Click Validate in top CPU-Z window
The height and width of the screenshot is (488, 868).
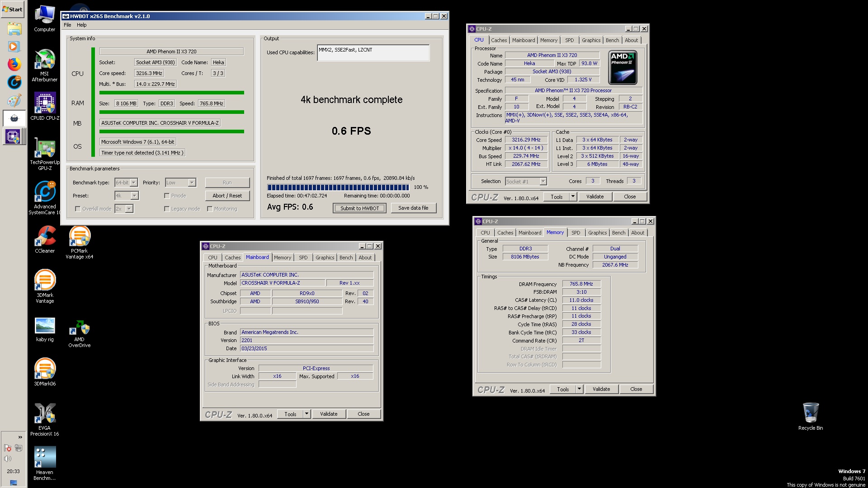coord(595,197)
